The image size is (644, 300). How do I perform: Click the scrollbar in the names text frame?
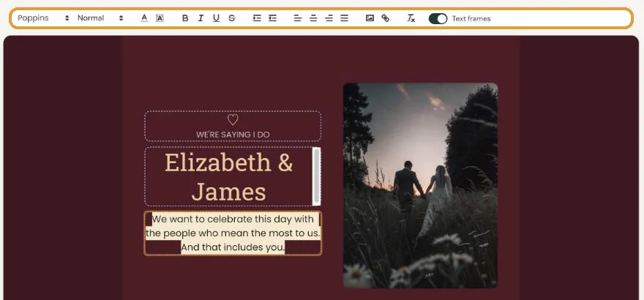click(316, 176)
